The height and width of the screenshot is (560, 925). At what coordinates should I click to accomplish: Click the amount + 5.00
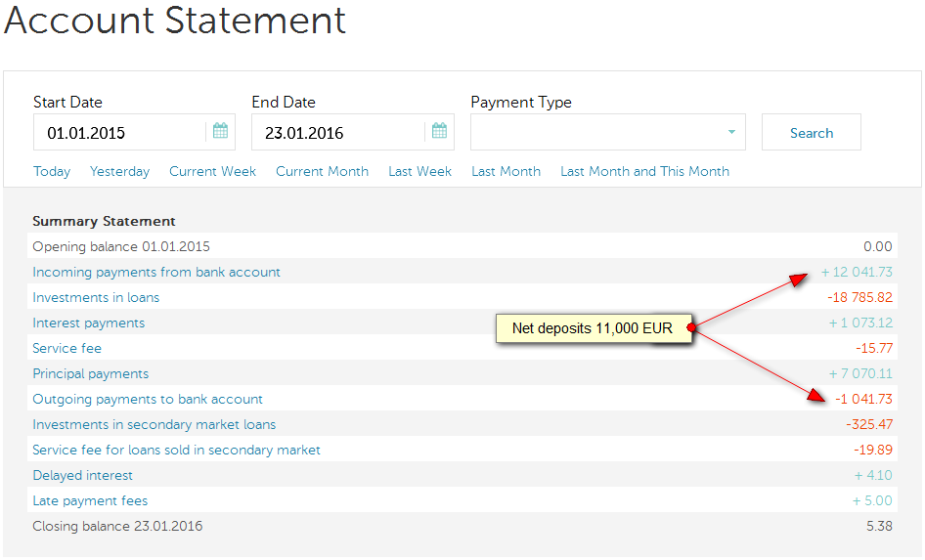tap(872, 500)
